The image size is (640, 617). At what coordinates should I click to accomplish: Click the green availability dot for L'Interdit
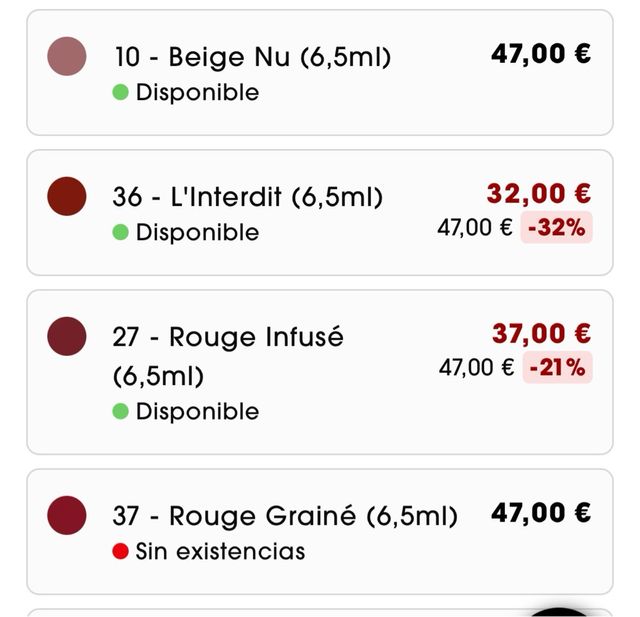coord(121,233)
